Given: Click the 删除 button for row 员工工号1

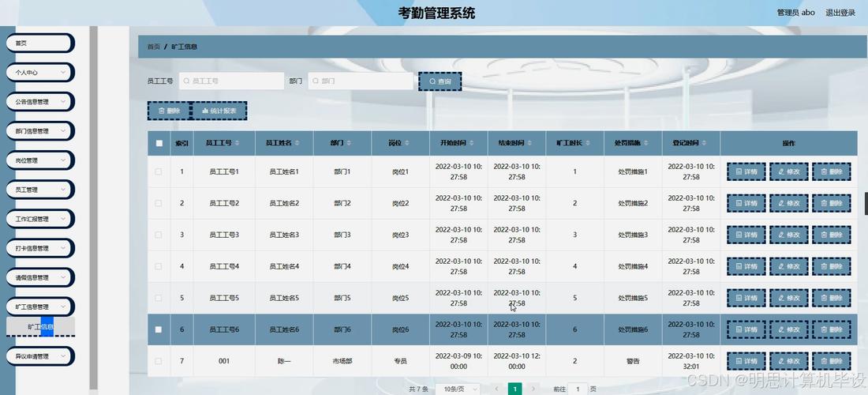Looking at the screenshot, I should coord(832,171).
